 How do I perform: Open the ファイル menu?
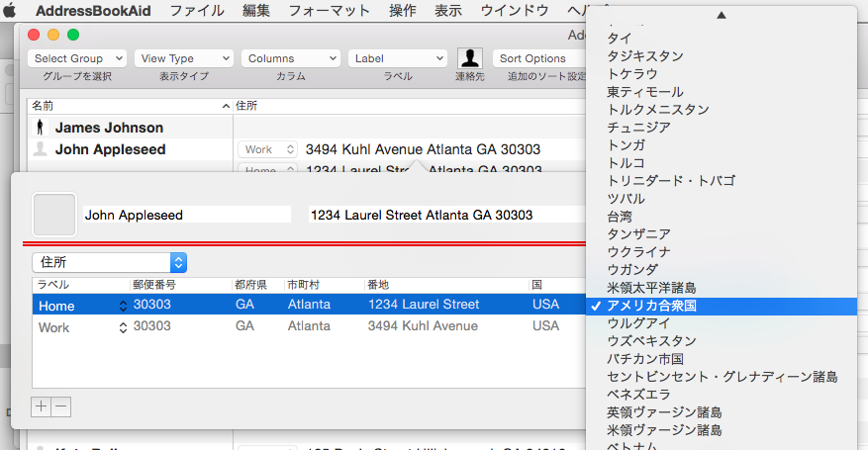coord(197,11)
